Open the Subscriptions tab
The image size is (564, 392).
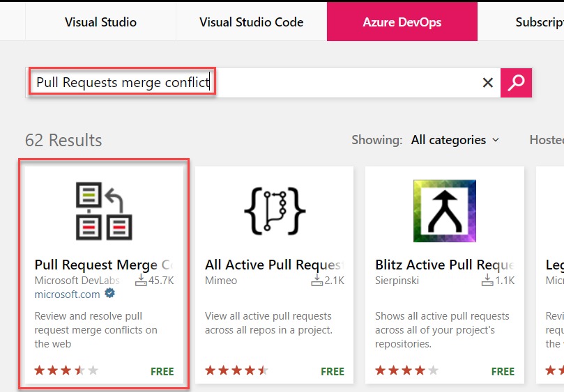[539, 22]
